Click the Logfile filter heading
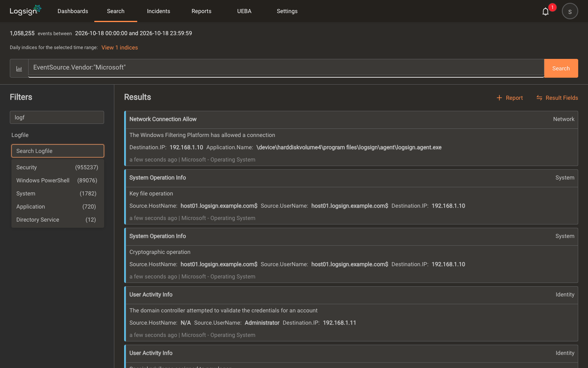The width and height of the screenshot is (588, 368). click(x=20, y=135)
